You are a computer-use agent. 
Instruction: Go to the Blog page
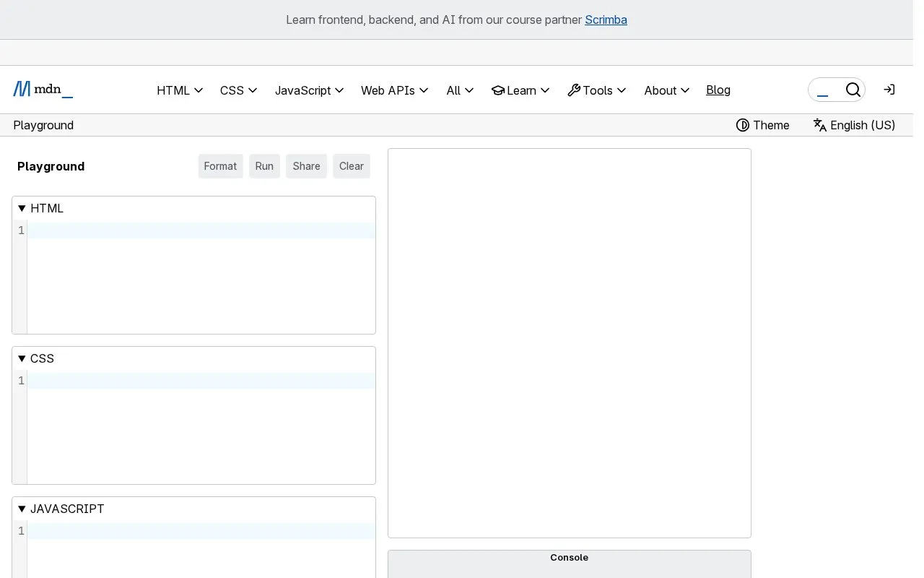[x=718, y=90]
